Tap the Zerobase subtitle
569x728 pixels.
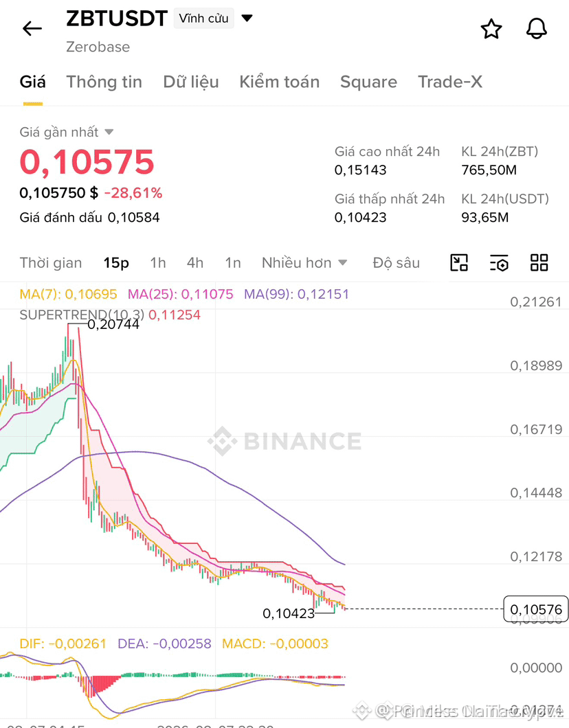point(98,47)
